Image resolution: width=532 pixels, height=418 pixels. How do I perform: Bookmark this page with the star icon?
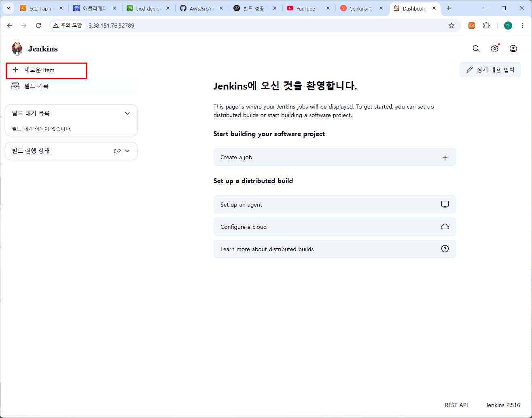[x=451, y=26]
